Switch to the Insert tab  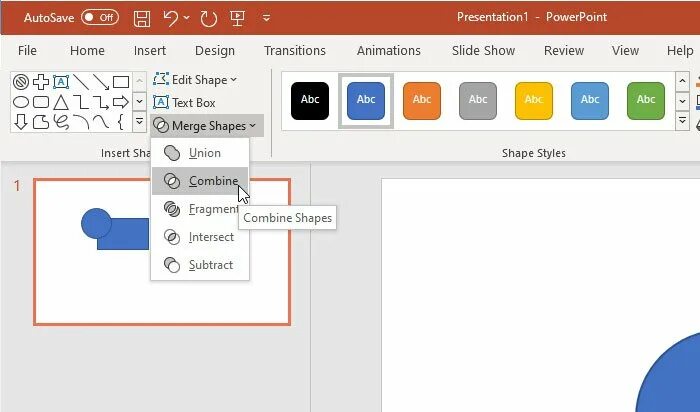click(150, 50)
